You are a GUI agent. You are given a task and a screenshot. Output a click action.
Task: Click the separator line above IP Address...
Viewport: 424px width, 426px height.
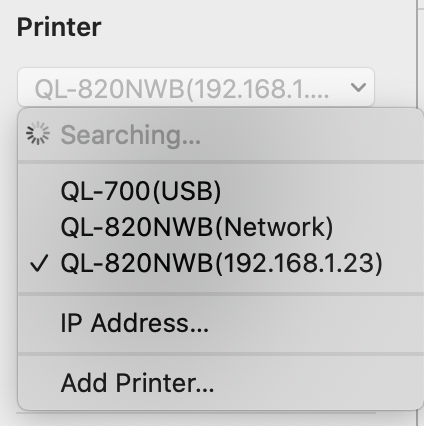(221, 294)
